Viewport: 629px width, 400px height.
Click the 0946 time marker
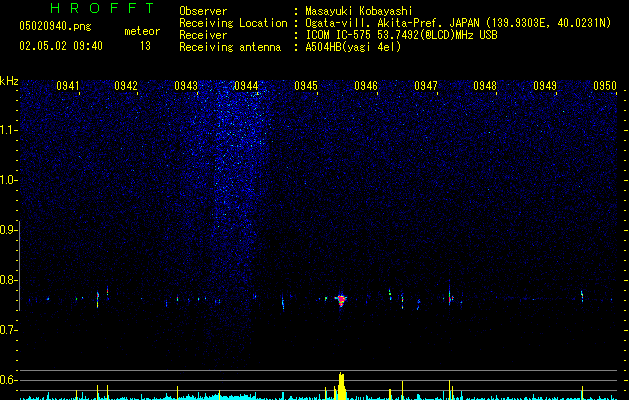point(366,86)
